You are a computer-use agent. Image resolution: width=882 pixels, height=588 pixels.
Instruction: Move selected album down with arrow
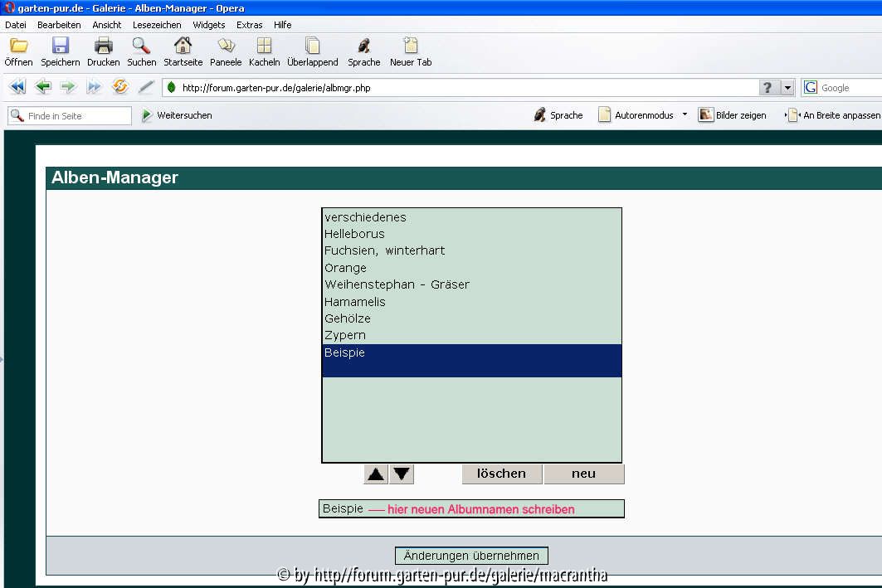(x=402, y=474)
